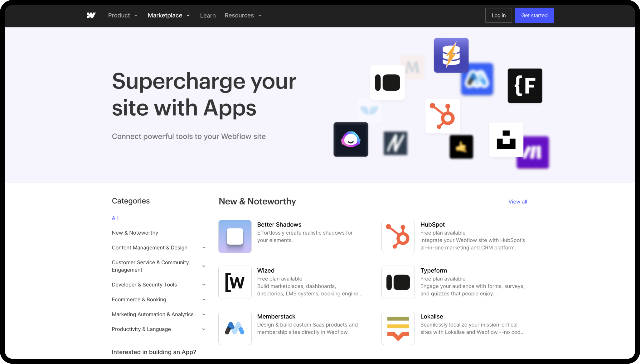Image resolution: width=640 pixels, height=364 pixels.
Task: Click the faded blue wings icon
Action: point(369,110)
